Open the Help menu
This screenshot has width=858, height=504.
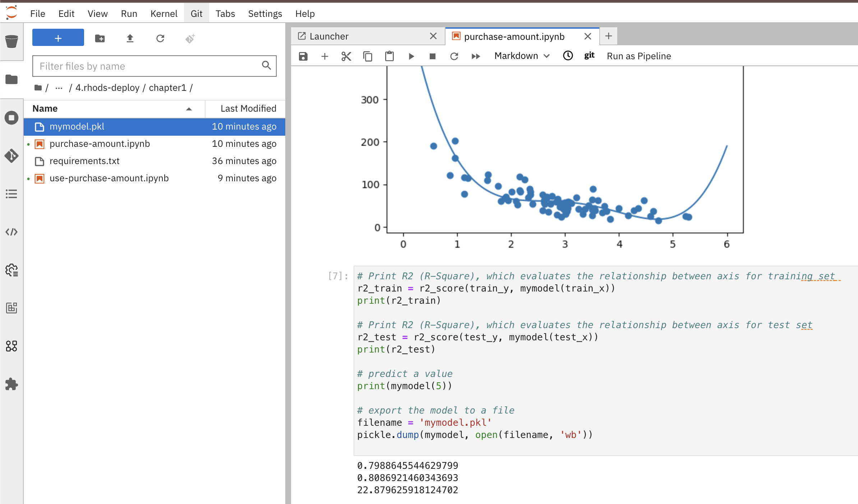point(305,14)
